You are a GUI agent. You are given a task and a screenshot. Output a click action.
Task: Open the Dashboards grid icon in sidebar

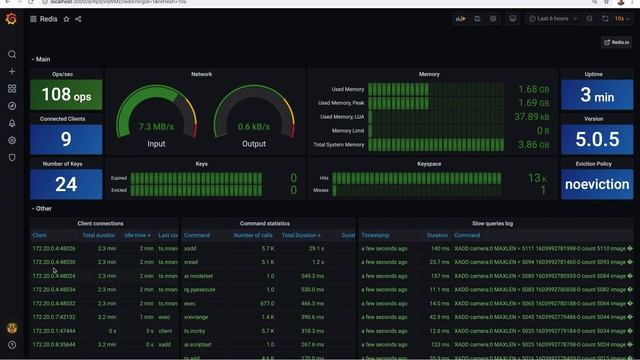tap(12, 89)
